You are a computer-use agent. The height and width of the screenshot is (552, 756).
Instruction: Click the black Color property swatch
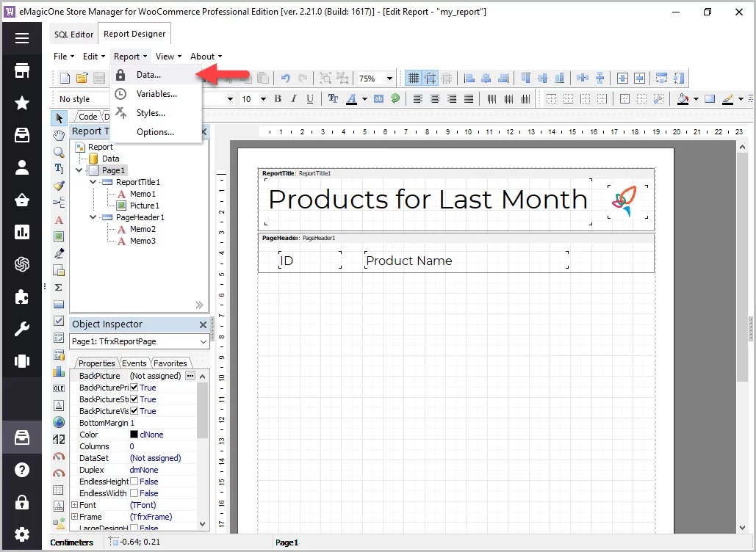(x=134, y=435)
